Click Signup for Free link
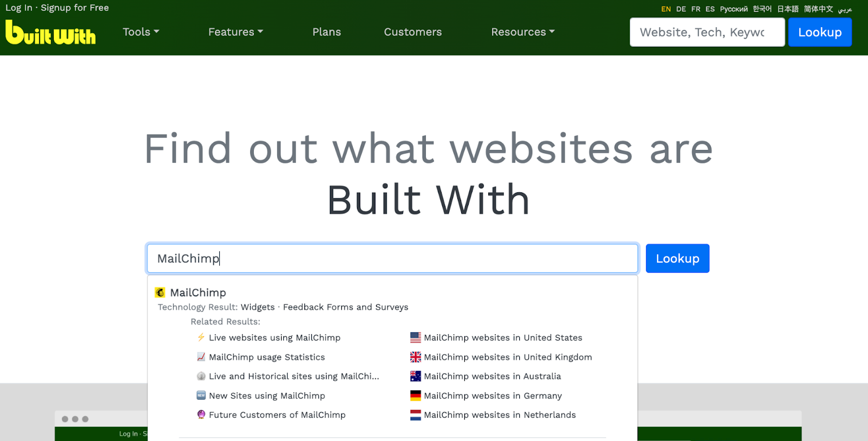Image resolution: width=868 pixels, height=441 pixels. click(x=75, y=8)
